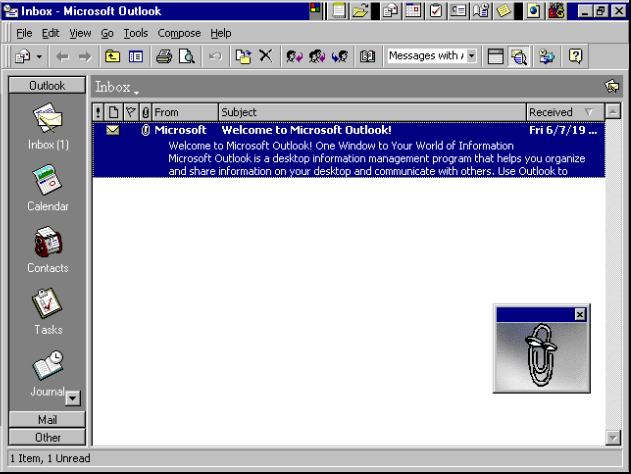Switch to the Other shortcut group
Image resolution: width=631 pixels, height=474 pixels.
click(47, 437)
